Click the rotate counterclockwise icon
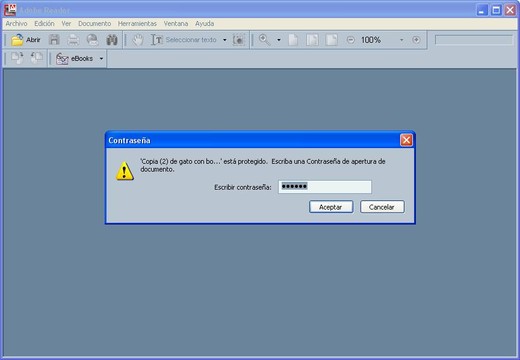 [x=37, y=58]
